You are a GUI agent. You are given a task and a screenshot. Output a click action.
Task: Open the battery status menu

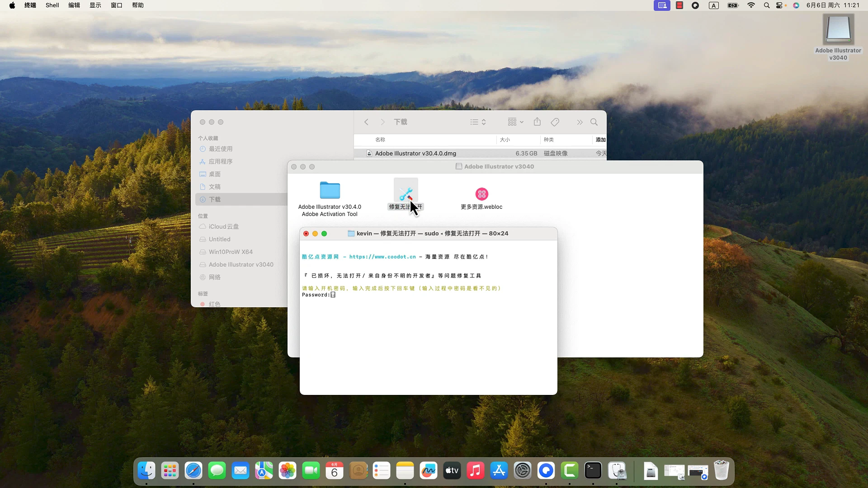(733, 5)
